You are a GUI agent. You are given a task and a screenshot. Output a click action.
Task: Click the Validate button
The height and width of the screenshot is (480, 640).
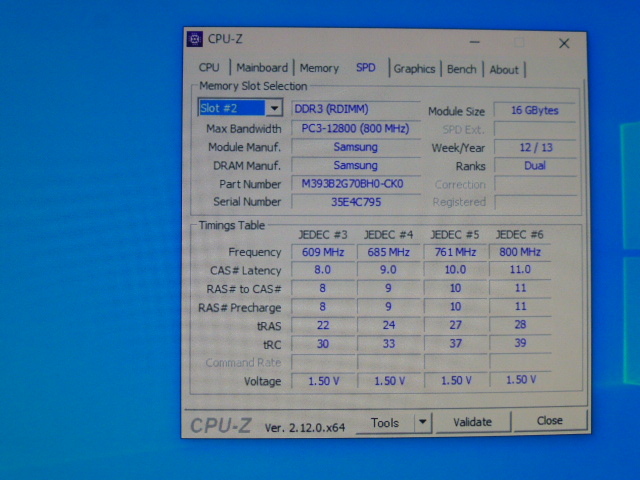pos(472,422)
